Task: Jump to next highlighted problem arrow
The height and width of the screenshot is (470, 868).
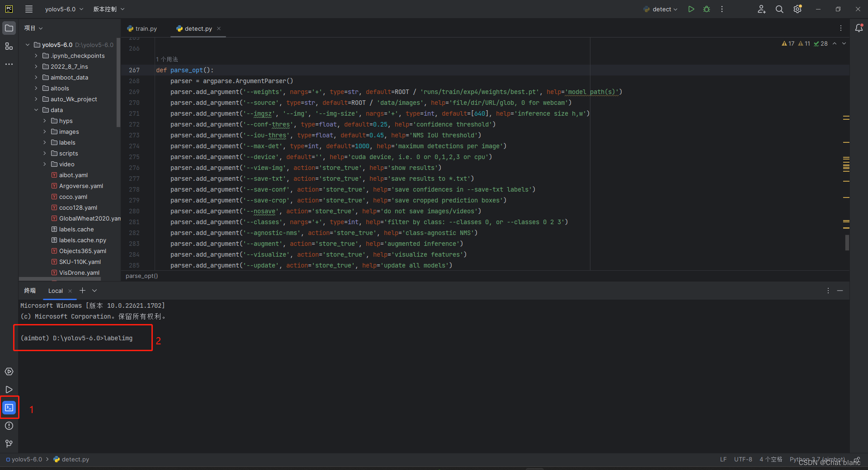Action: [844, 44]
